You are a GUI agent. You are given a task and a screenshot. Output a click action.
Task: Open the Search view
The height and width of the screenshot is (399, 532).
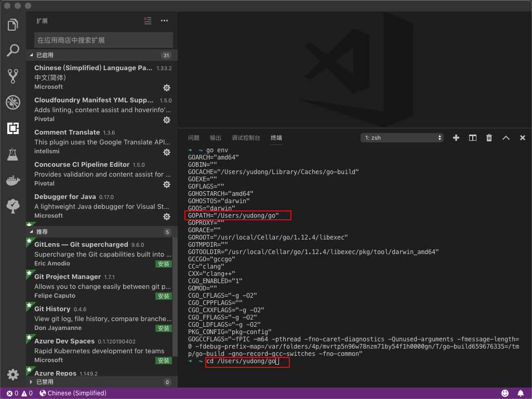point(13,50)
